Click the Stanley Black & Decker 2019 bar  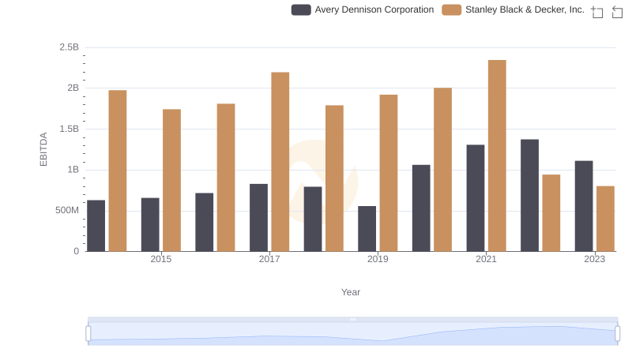click(389, 173)
